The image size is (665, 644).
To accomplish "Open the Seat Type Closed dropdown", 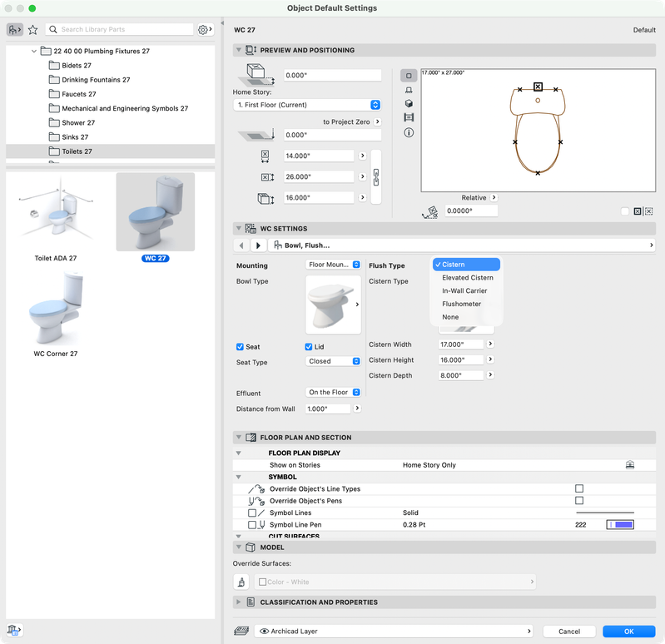I will coord(333,361).
